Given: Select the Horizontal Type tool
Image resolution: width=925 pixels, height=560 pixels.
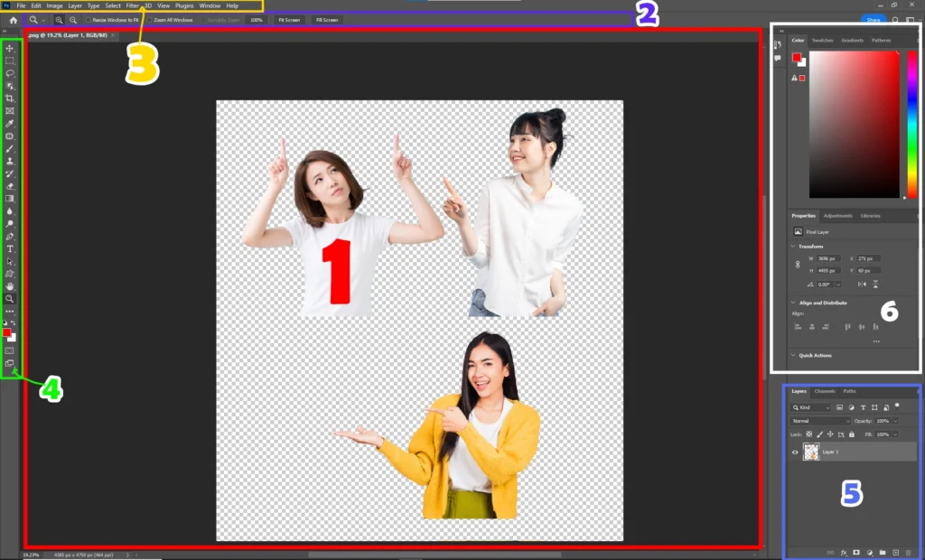Looking at the screenshot, I should pyautogui.click(x=9, y=249).
